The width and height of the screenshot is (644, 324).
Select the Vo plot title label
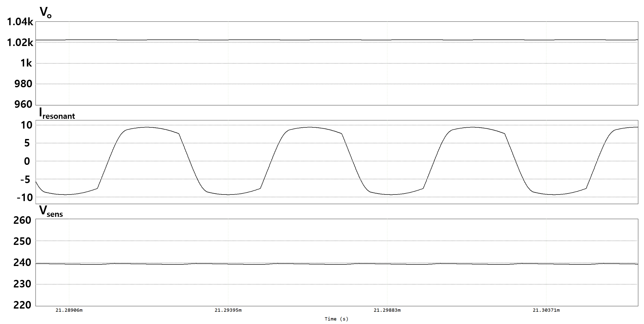pos(45,13)
